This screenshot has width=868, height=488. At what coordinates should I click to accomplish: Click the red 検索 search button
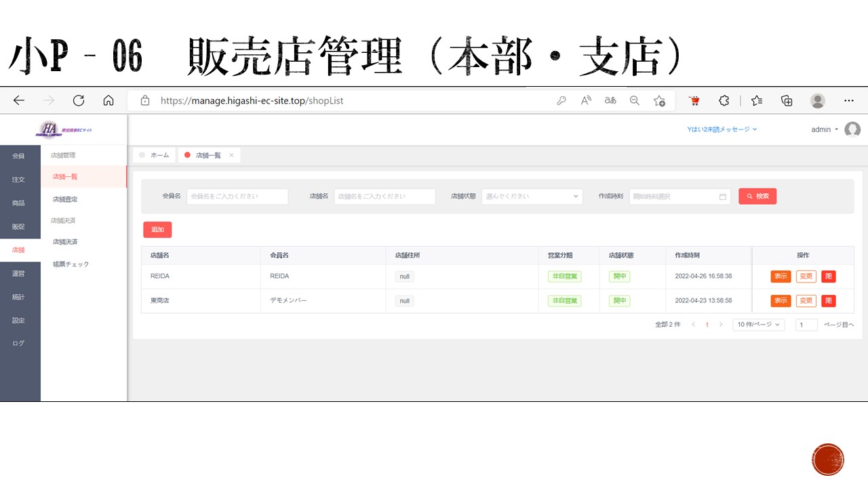click(x=757, y=197)
